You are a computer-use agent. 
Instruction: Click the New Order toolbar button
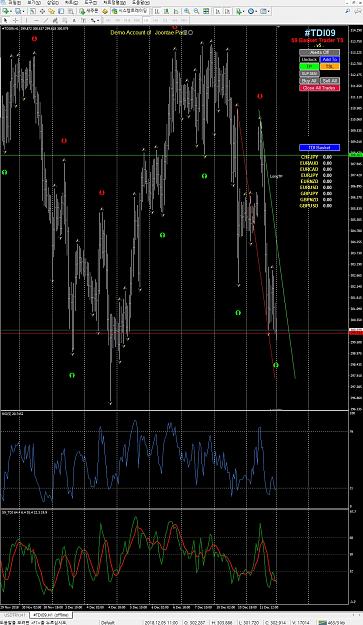coord(88,11)
